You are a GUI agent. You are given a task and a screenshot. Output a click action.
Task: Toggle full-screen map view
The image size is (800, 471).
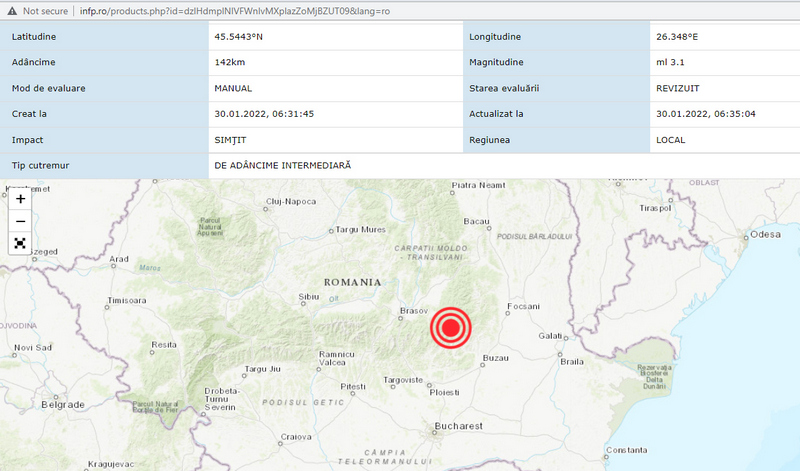point(20,243)
